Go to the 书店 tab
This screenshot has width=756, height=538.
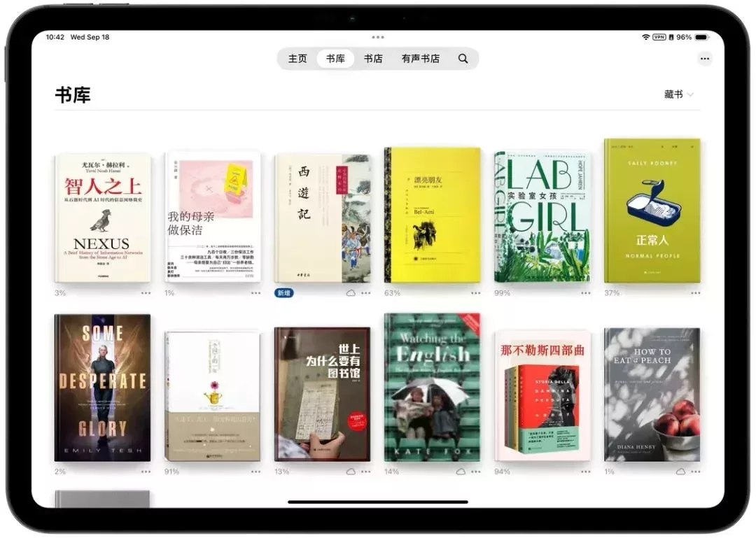[x=373, y=59]
